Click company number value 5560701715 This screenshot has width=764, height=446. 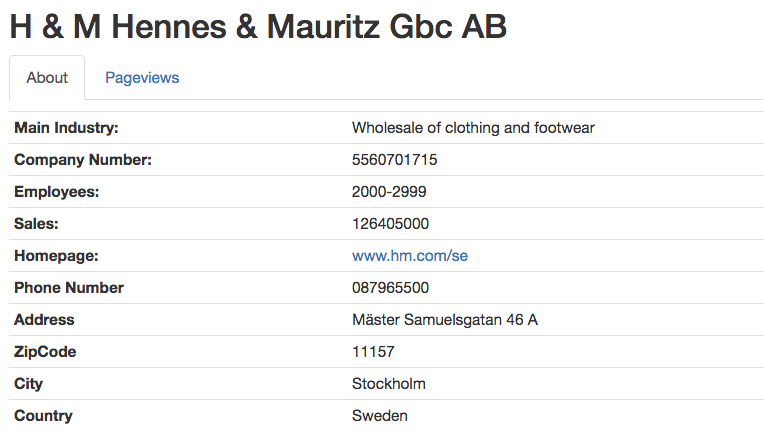click(x=395, y=160)
